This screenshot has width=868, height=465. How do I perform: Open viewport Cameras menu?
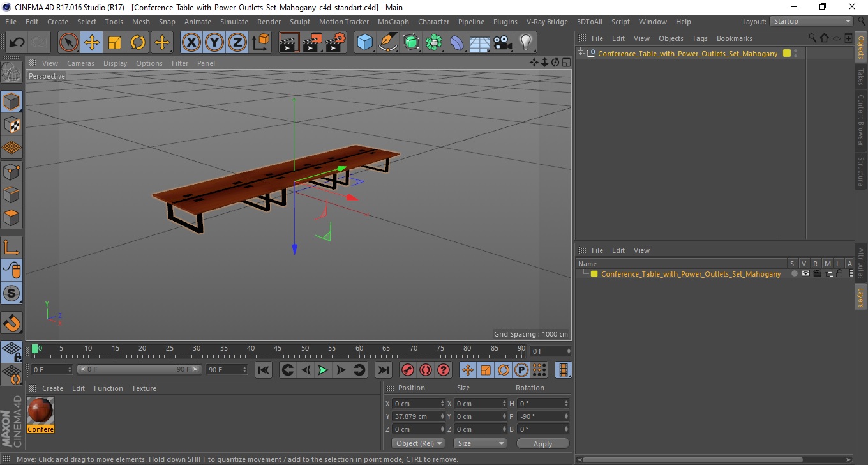[x=80, y=63]
